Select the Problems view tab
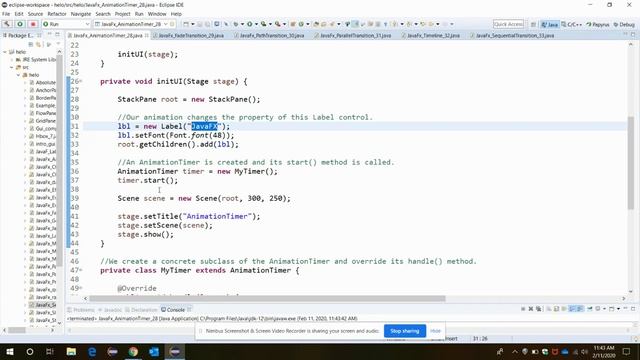Screen dimensions: 640x360 coord(81,310)
